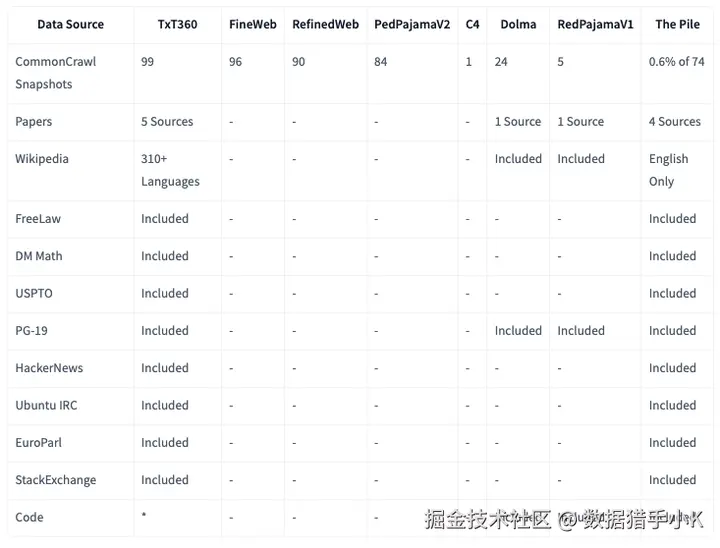Click the Code row label
This screenshot has width=720, height=548.
29,517
